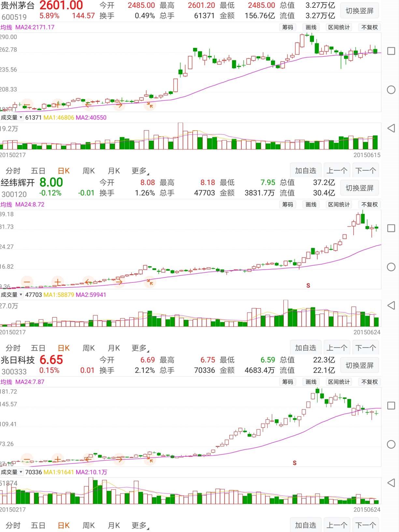Image resolution: width=399 pixels, height=532 pixels.
Task: Expand 更多 periods below 经纬辉开 chart
Action: [140, 348]
